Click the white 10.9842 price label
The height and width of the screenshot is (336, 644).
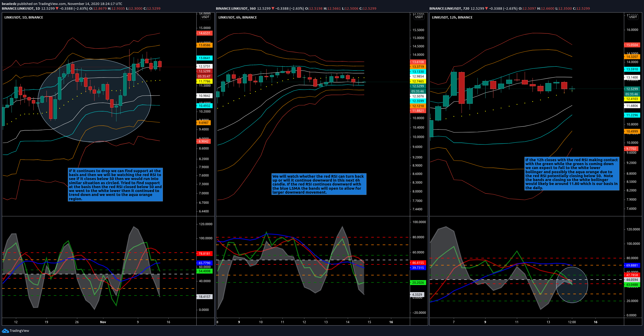[x=204, y=96]
